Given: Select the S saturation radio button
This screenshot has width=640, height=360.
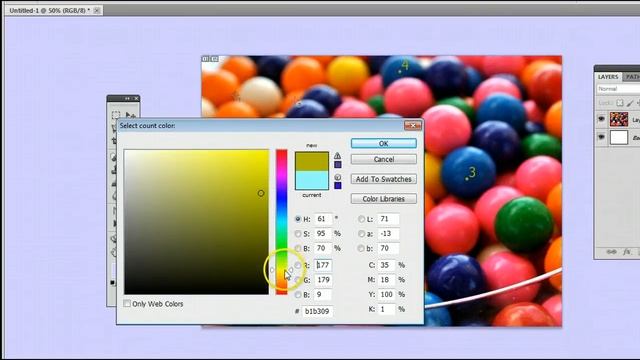Looking at the screenshot, I should (298, 234).
